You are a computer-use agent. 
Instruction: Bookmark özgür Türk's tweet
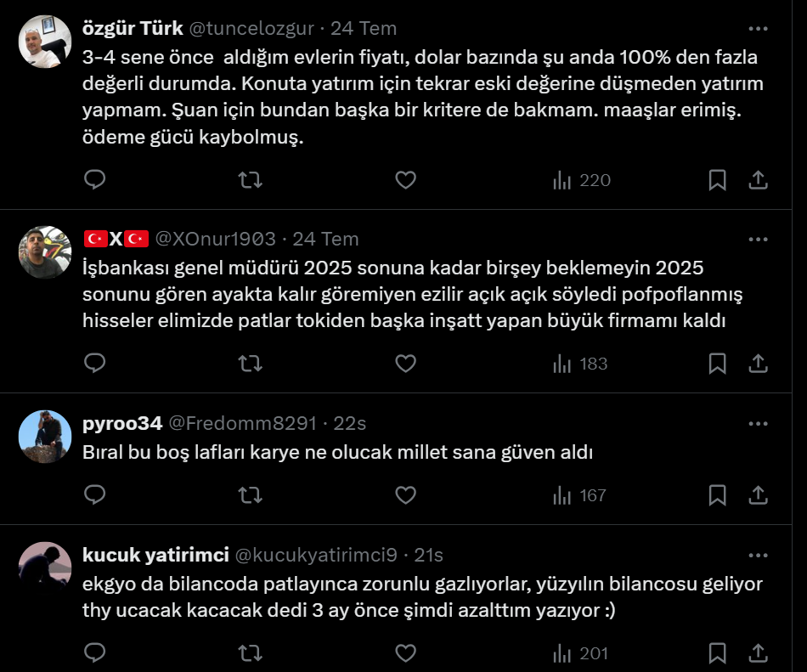point(717,180)
